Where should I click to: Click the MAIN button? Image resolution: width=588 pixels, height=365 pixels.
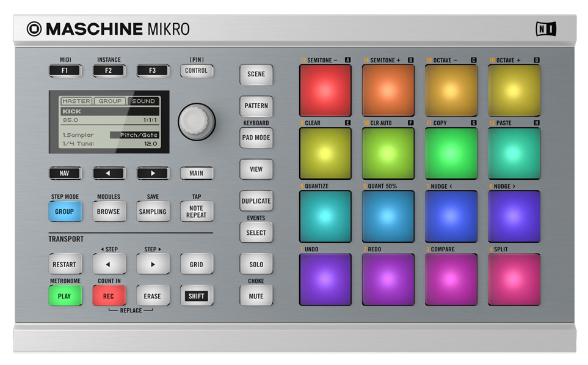(196, 173)
